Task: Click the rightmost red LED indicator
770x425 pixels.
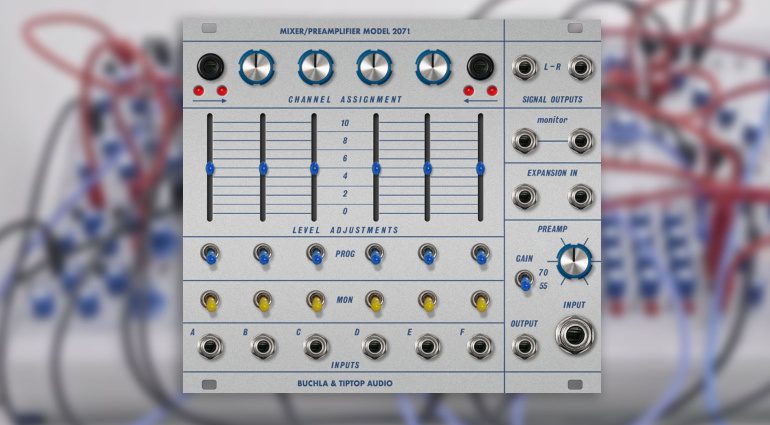Action: click(492, 90)
